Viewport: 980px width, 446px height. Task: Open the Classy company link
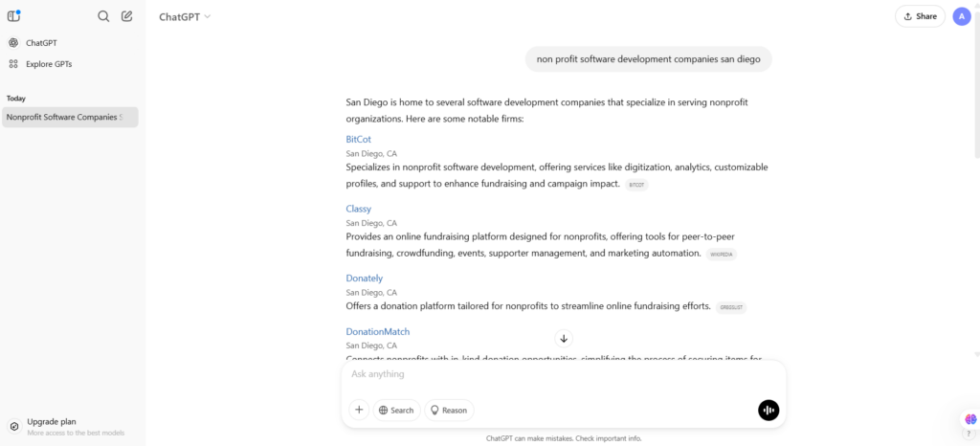coord(358,209)
